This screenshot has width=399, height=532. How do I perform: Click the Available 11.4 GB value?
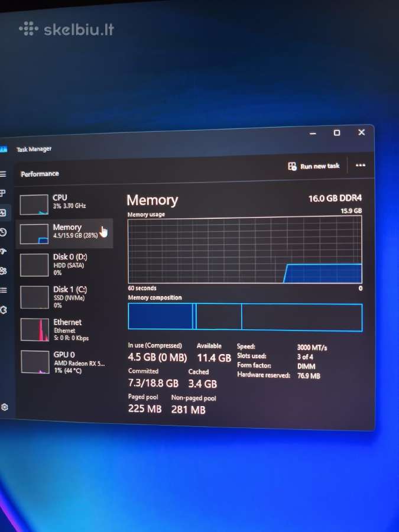pos(214,358)
